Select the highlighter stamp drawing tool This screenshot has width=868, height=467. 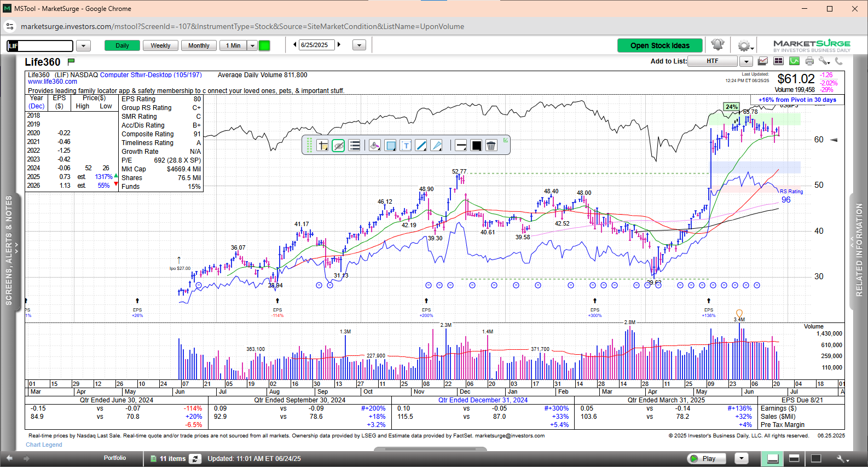(x=374, y=146)
